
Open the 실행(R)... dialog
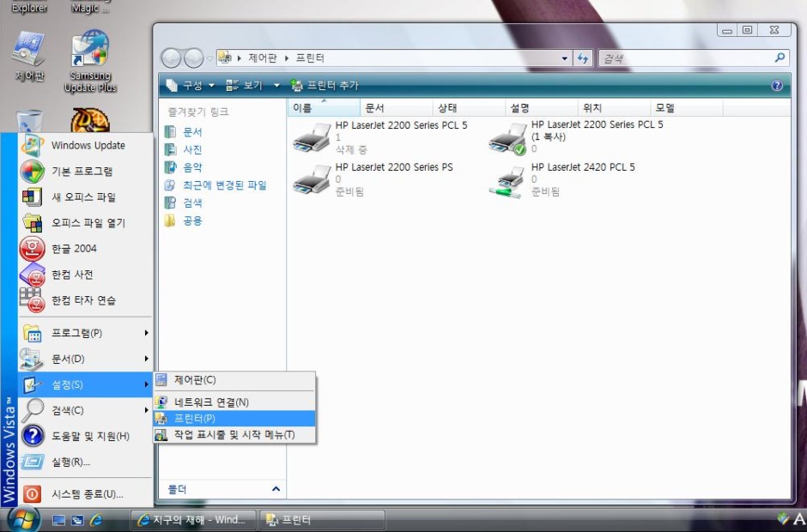86,462
